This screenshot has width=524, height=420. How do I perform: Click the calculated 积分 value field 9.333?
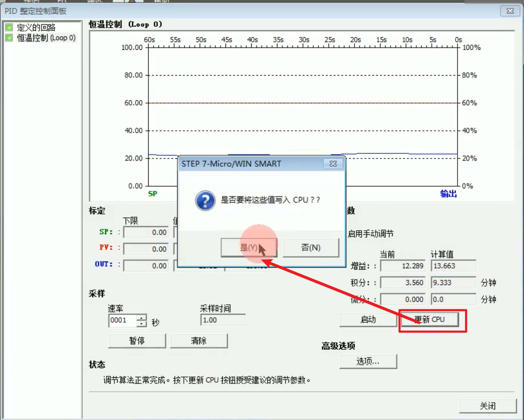coord(453,283)
